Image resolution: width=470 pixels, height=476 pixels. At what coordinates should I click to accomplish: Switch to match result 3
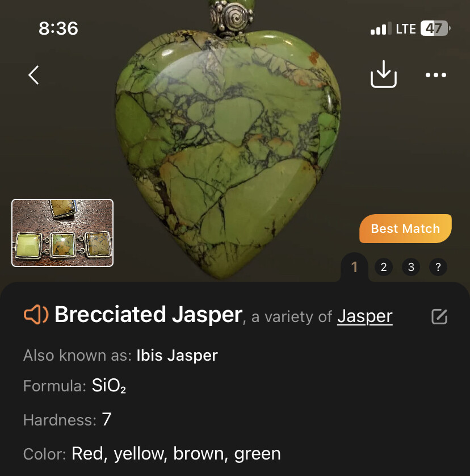tap(411, 267)
